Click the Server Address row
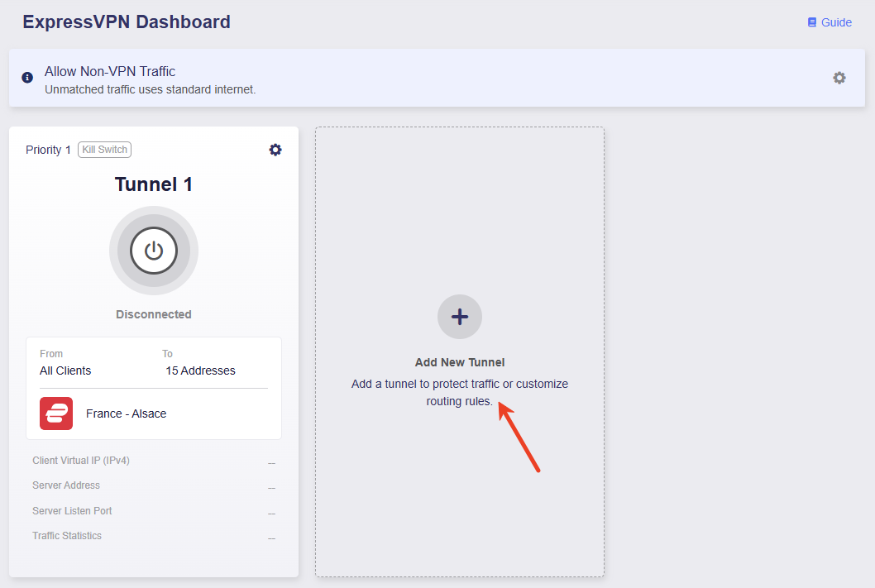 154,485
